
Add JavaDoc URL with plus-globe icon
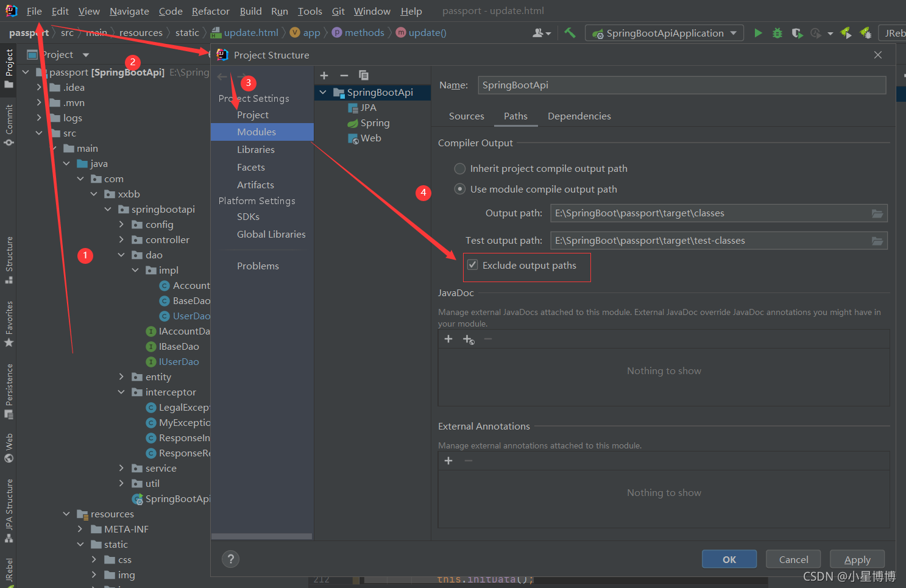(469, 339)
